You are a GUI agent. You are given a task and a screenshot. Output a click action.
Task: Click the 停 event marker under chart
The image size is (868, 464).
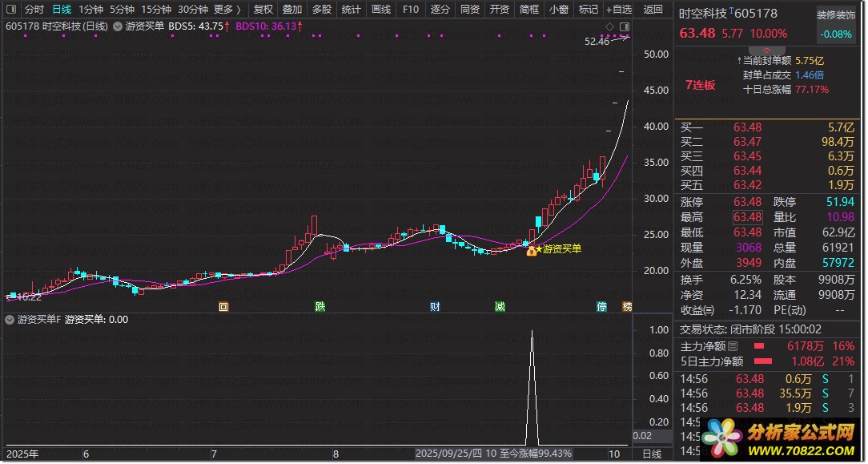(601, 306)
